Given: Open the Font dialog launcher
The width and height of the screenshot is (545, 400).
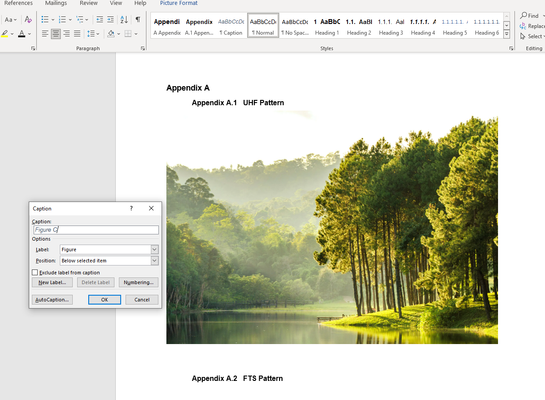Looking at the screenshot, I should [x=33, y=48].
